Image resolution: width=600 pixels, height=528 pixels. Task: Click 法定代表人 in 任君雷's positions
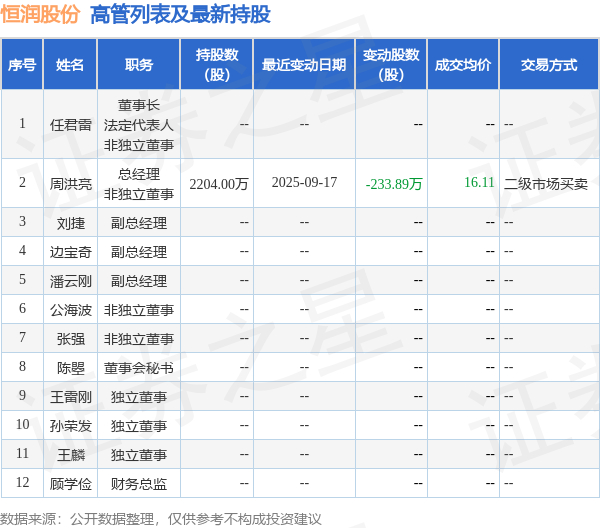[139, 125]
